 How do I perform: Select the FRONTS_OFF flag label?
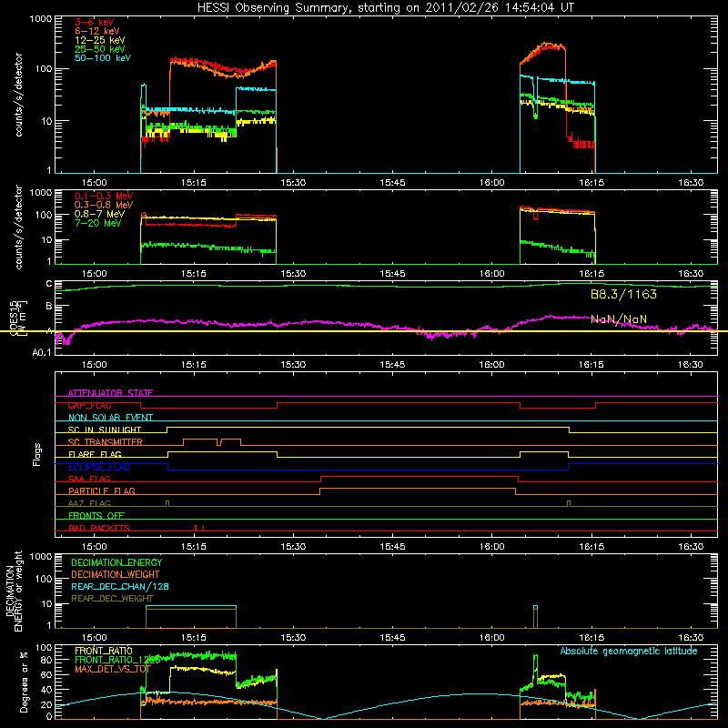96,515
